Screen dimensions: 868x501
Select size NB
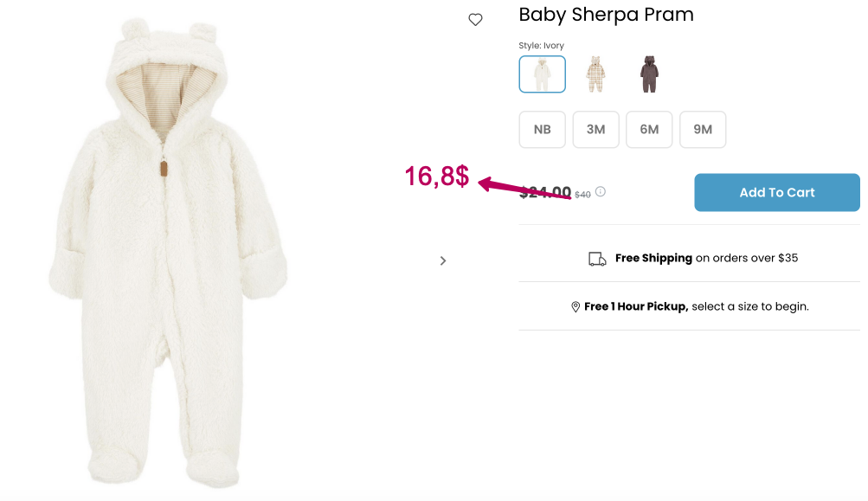point(543,130)
